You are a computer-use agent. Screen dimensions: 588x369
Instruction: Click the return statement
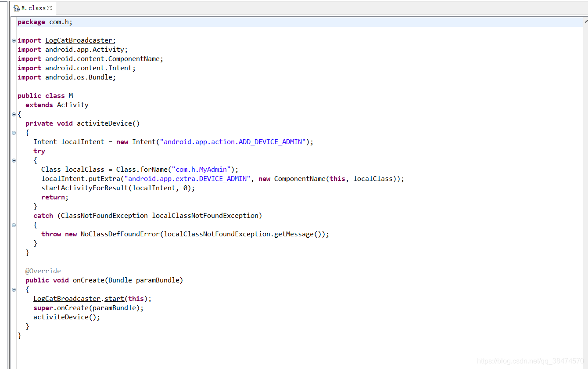tap(55, 197)
